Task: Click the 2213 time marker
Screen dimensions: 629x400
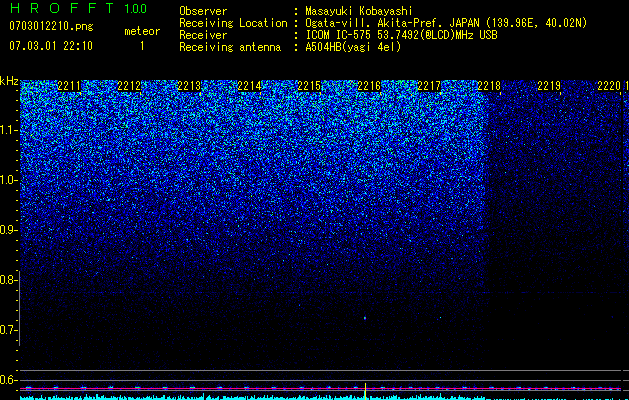Action: 189,86
